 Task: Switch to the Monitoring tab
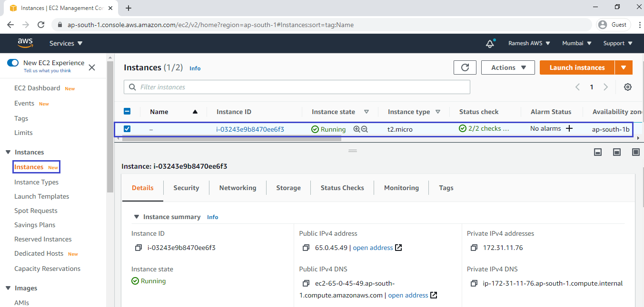coord(401,188)
